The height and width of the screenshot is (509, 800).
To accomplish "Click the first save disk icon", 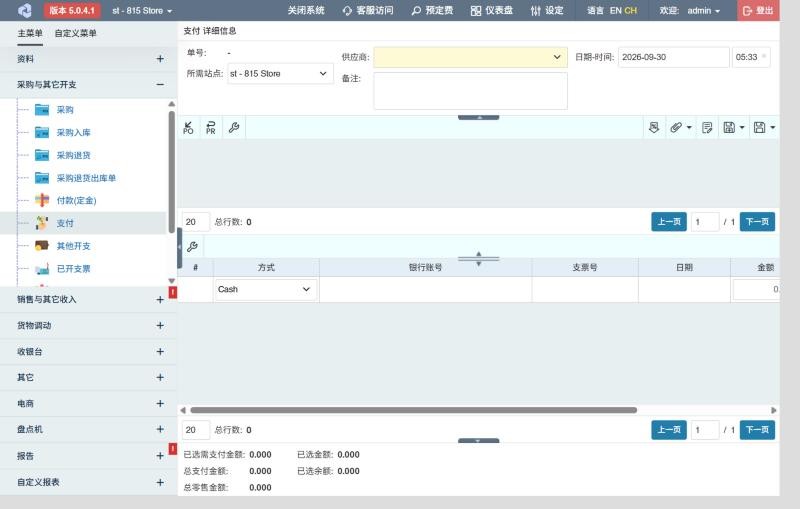I will 729,128.
